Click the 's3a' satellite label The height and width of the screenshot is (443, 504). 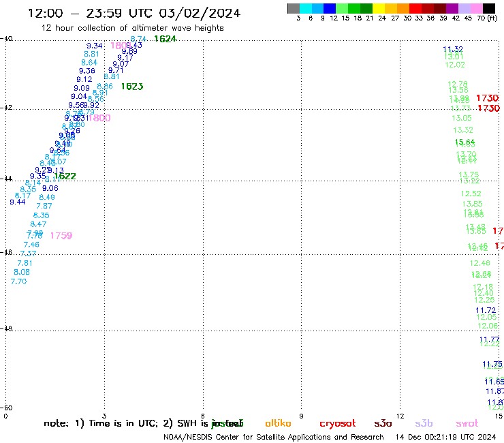tap(383, 423)
